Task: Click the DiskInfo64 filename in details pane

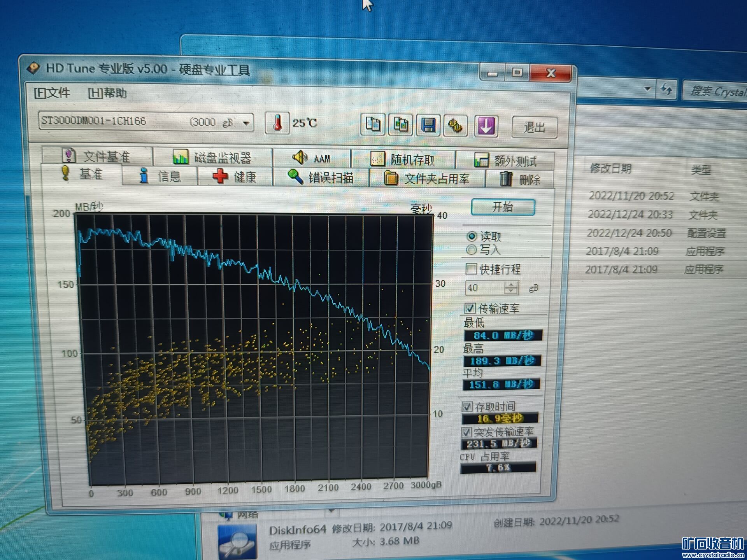Action: tap(298, 530)
